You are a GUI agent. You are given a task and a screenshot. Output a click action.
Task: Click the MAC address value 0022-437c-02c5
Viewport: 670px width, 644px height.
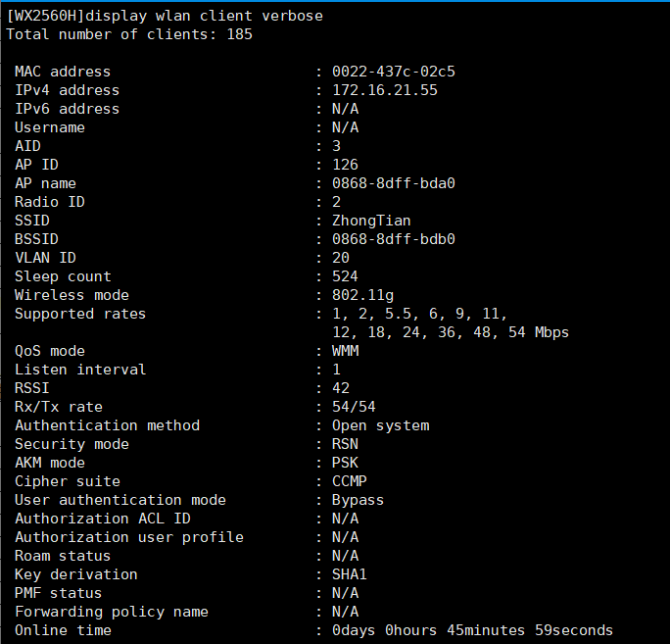pos(393,72)
